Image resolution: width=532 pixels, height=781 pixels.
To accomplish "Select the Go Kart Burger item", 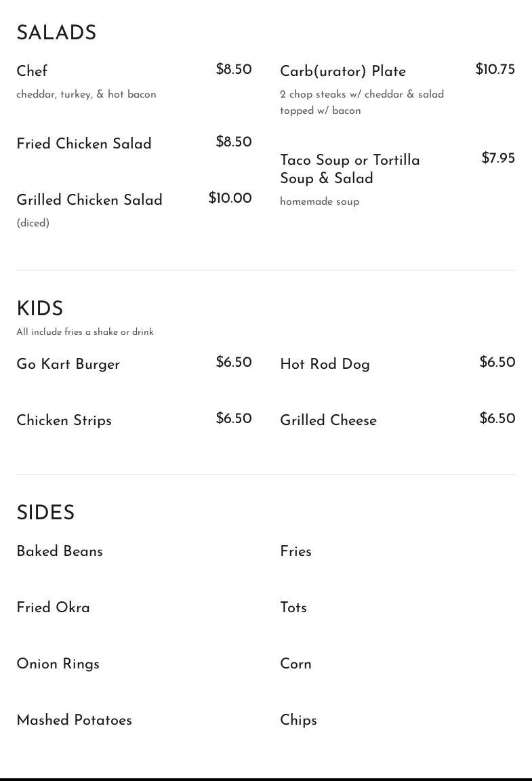I will coord(68,364).
